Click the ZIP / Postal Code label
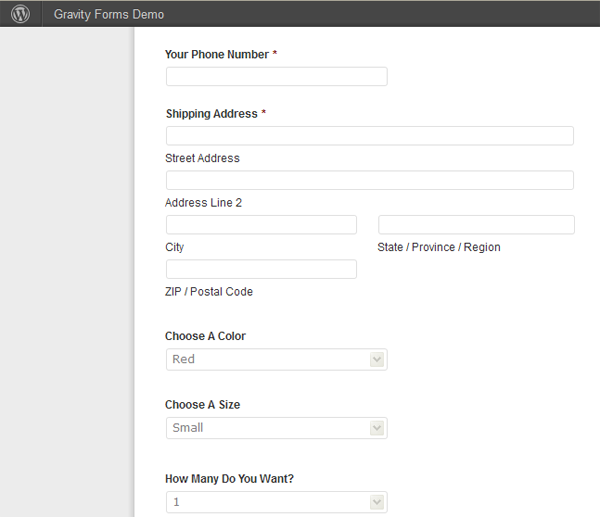600x517 pixels. pos(209,292)
